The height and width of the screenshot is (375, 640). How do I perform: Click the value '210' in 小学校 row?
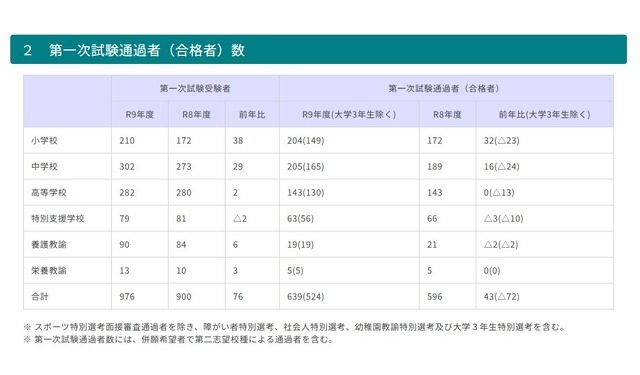(x=127, y=141)
